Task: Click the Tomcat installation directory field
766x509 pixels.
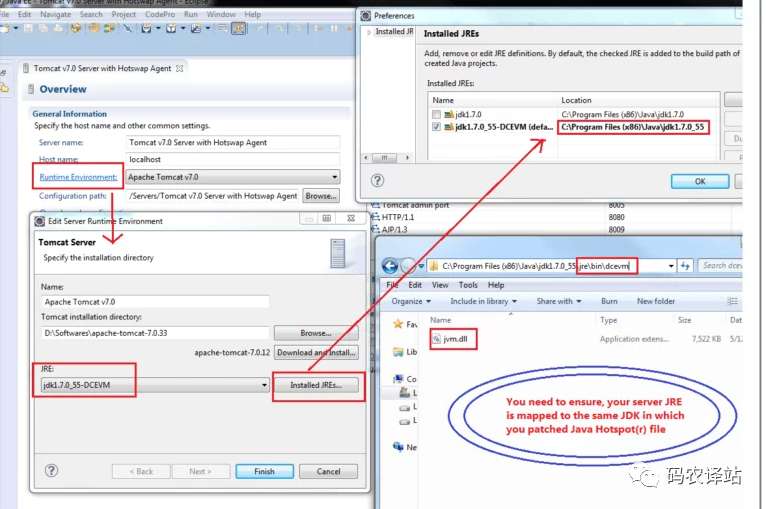Action: [x=155, y=333]
